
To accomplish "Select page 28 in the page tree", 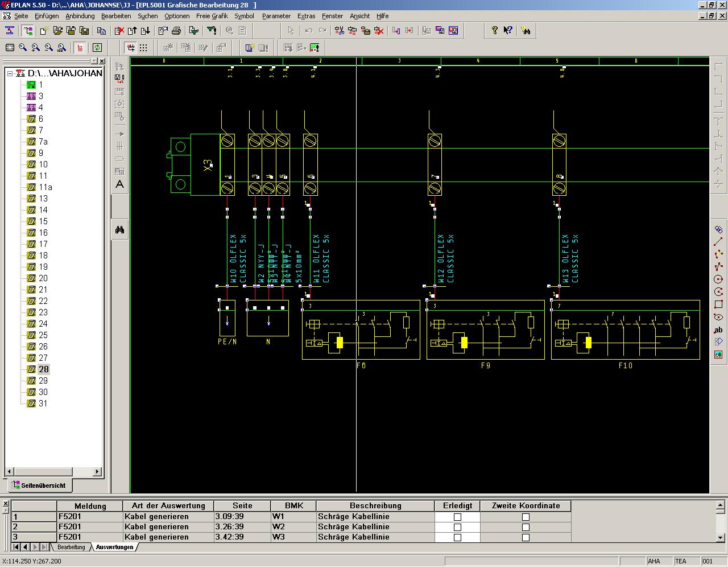I will click(43, 369).
